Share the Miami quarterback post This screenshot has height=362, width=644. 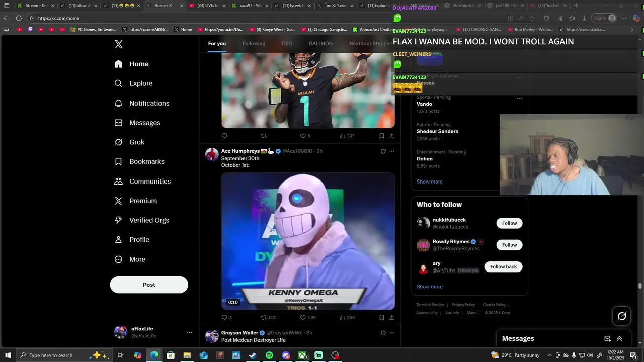pyautogui.click(x=392, y=136)
